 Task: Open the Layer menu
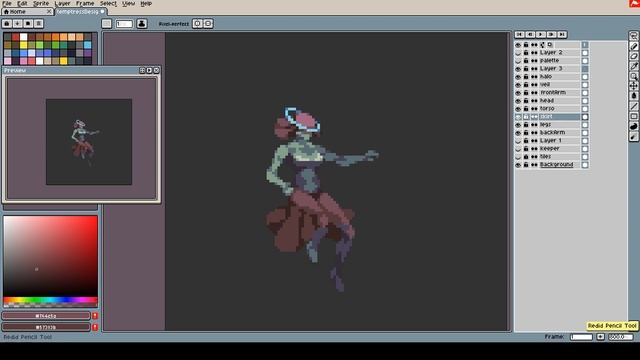coord(62,3)
